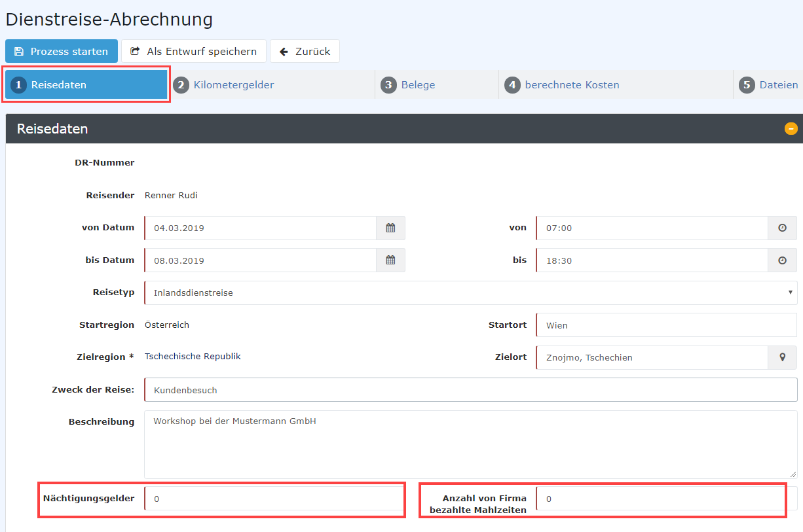This screenshot has height=532, width=803.
Task: Click the DR-Nummer label
Action: [105, 162]
